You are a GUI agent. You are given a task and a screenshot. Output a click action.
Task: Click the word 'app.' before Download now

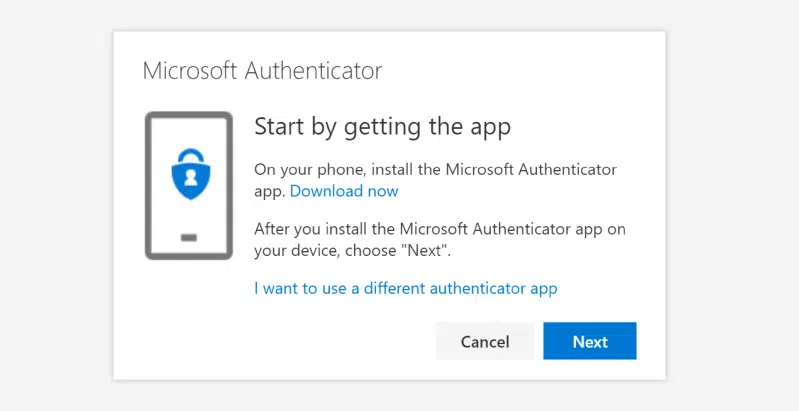click(270, 191)
